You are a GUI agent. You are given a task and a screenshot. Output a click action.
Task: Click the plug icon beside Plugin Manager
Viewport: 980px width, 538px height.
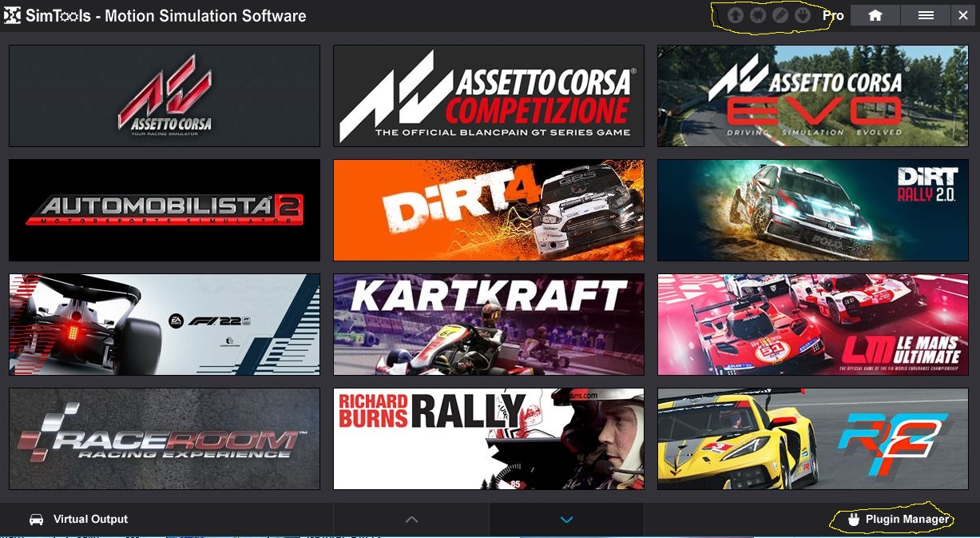click(852, 520)
